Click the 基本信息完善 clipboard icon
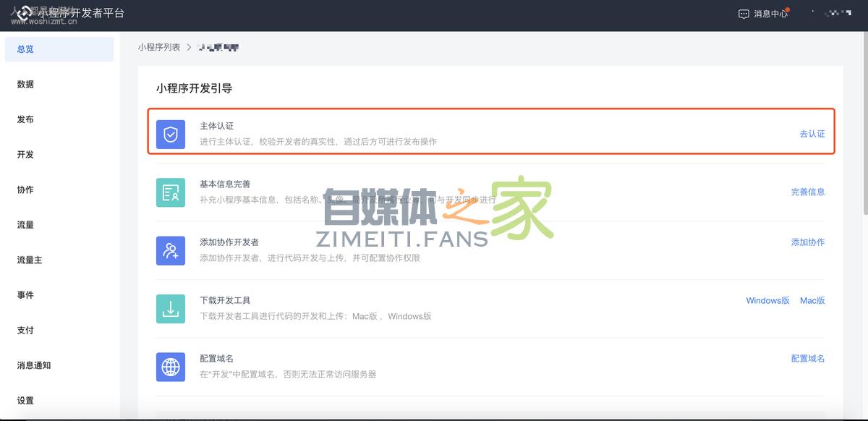Viewport: 868px width, 421px height. 170,192
